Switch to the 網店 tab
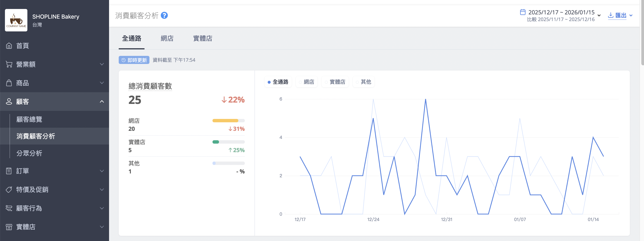 pos(167,39)
